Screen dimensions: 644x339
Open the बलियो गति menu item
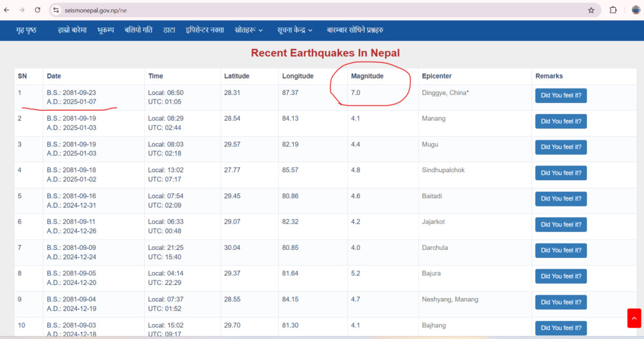pyautogui.click(x=138, y=30)
